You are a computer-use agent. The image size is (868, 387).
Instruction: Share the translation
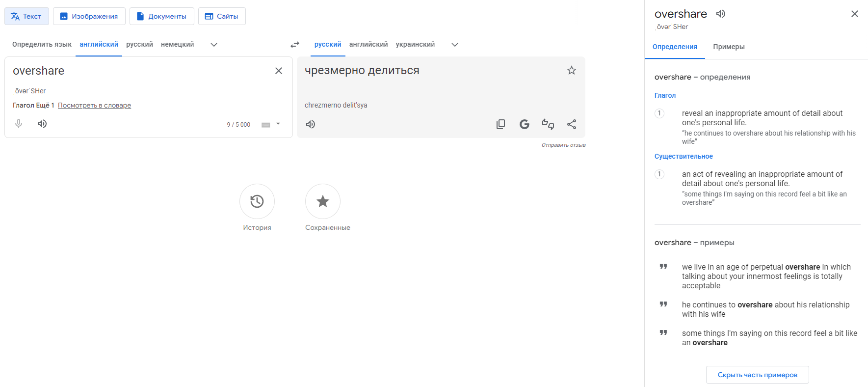(572, 124)
